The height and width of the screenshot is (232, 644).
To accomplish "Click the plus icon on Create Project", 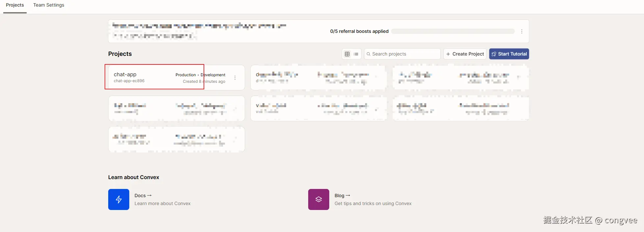I will coord(448,54).
